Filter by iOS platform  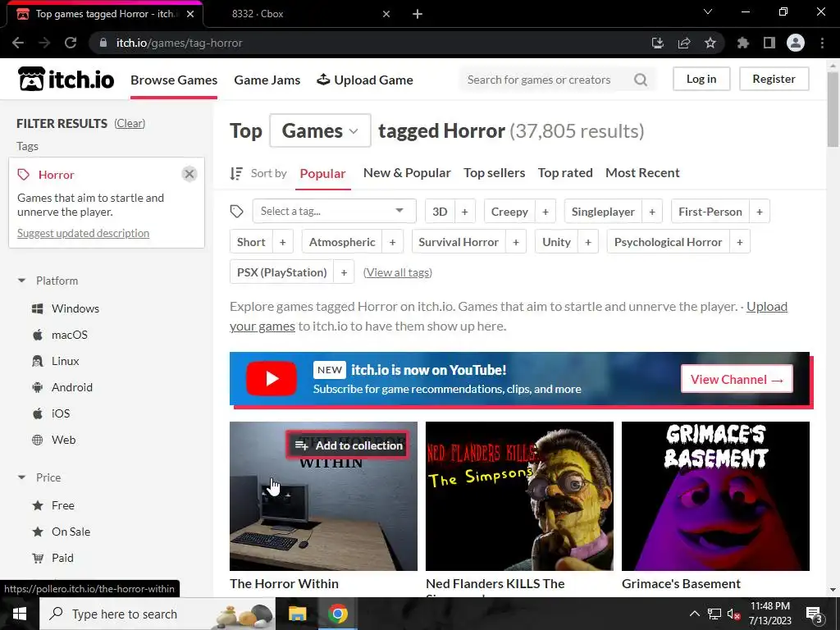[51, 413]
